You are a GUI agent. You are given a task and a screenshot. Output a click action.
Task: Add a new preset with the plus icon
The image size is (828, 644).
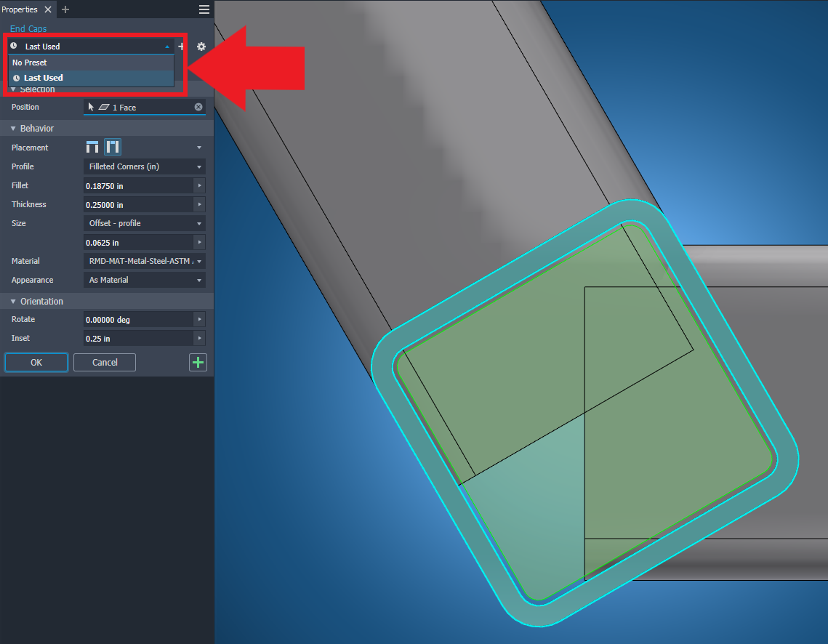click(x=180, y=47)
